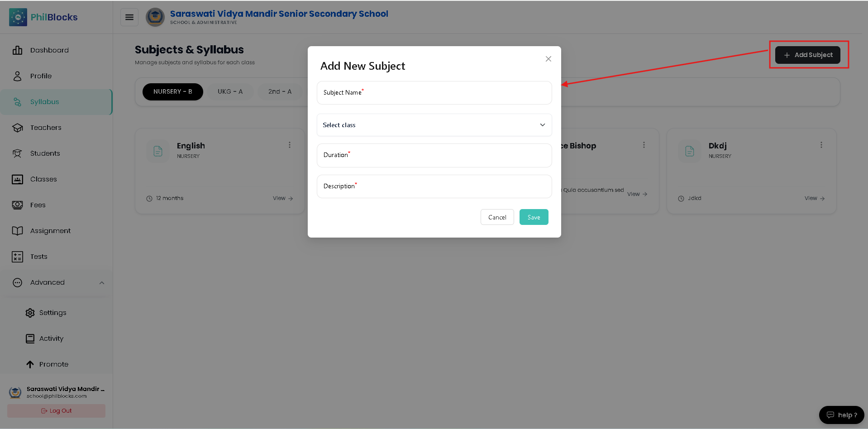Open Profile page in sidebar
The width and height of the screenshot is (868, 429).
point(57,76)
